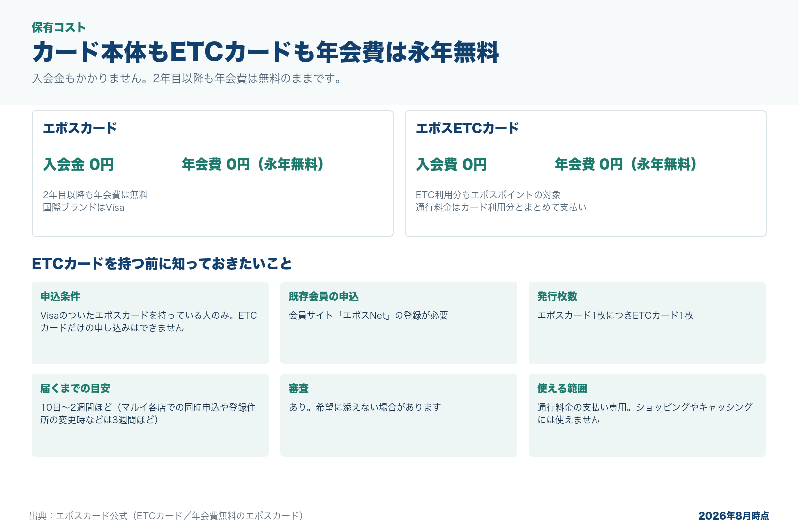
Task: Click the date stamp 2026年8月時点
Action: [734, 516]
